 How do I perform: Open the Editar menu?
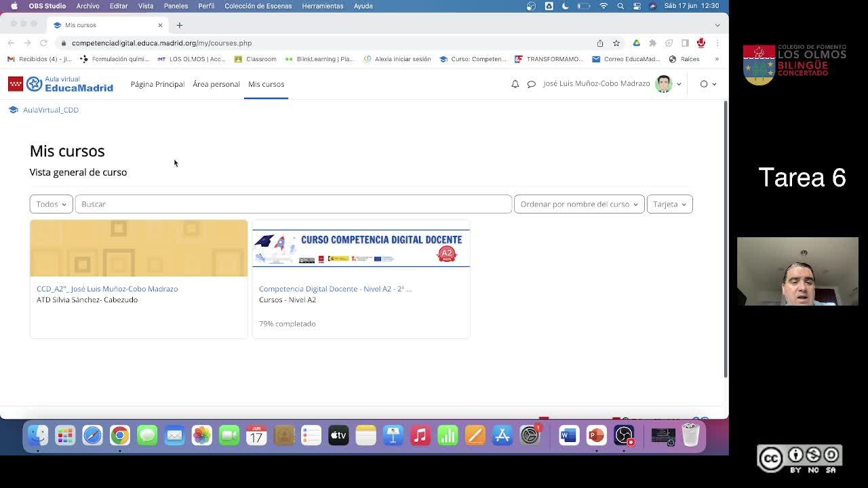[119, 6]
